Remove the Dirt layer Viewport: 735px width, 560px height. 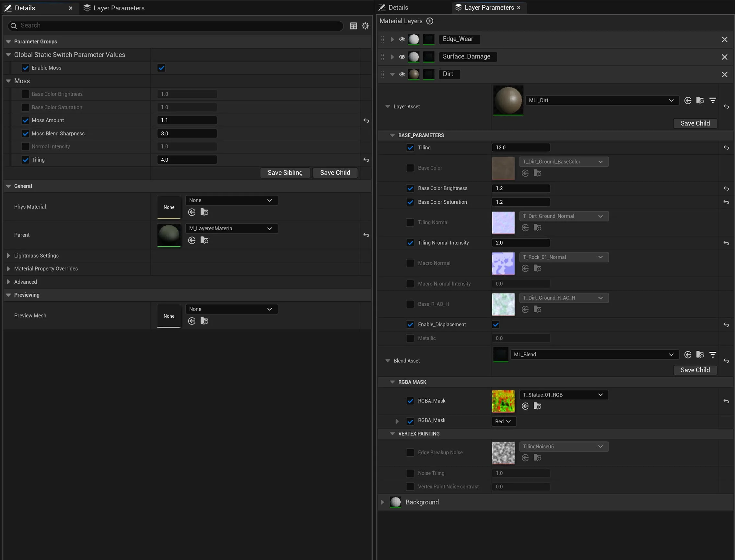(724, 74)
